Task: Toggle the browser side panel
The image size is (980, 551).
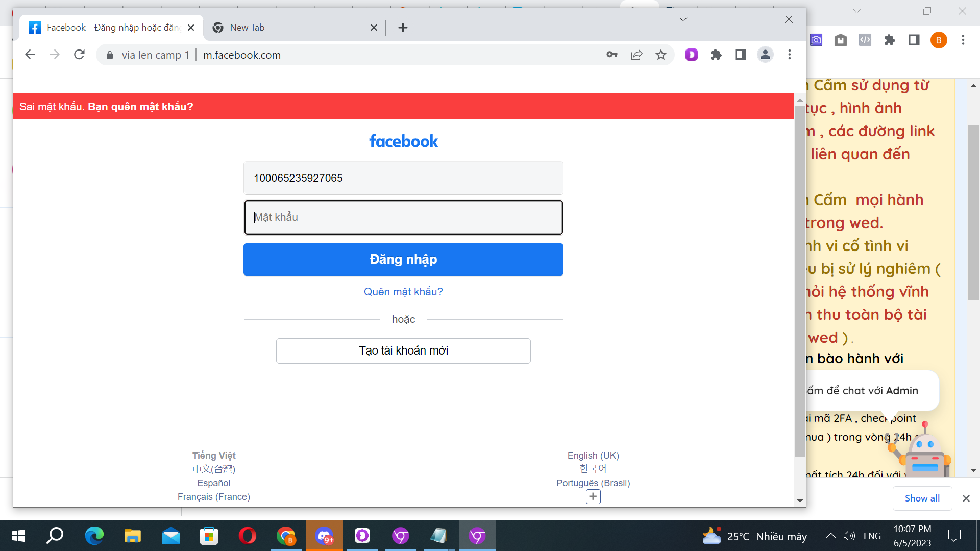Action: [740, 55]
